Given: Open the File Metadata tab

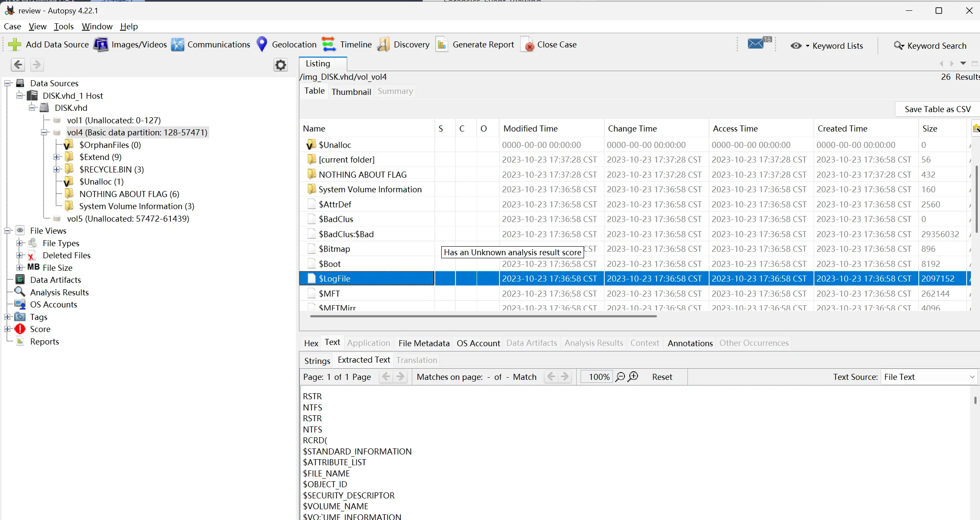Looking at the screenshot, I should coord(424,343).
